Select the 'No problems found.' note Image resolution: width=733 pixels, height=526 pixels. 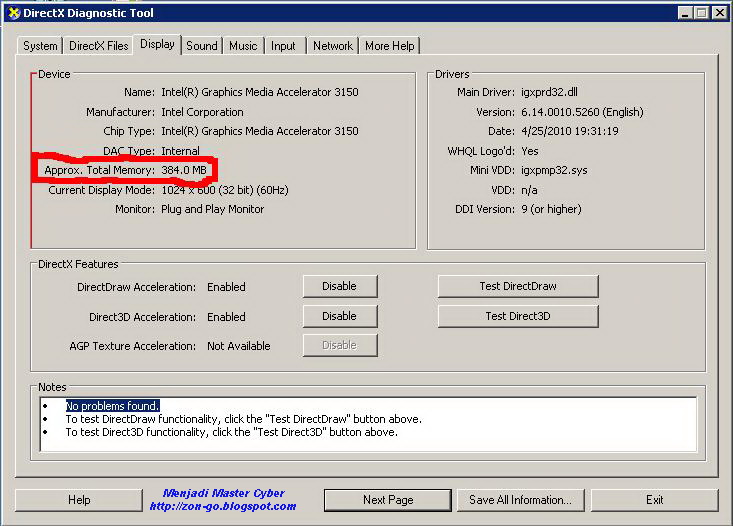point(113,406)
